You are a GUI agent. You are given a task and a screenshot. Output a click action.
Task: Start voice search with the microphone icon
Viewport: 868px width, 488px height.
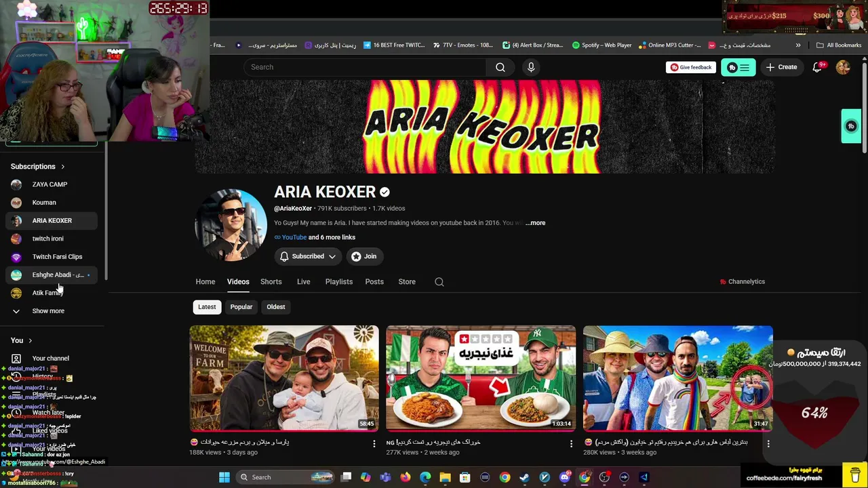[531, 67]
